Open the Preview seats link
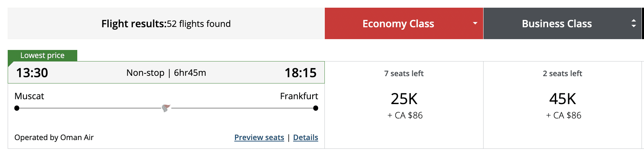 259,138
